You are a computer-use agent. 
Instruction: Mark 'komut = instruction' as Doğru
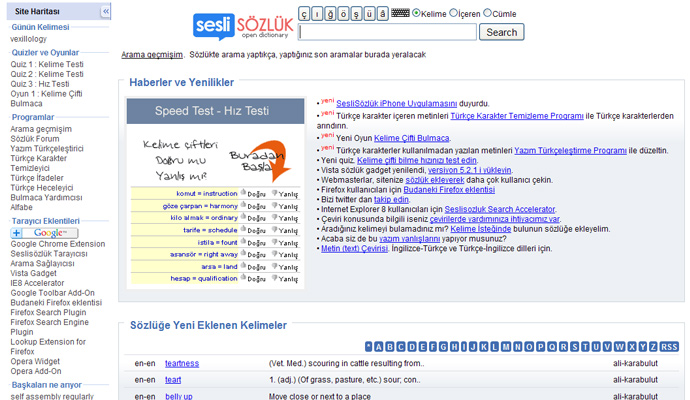(253, 193)
